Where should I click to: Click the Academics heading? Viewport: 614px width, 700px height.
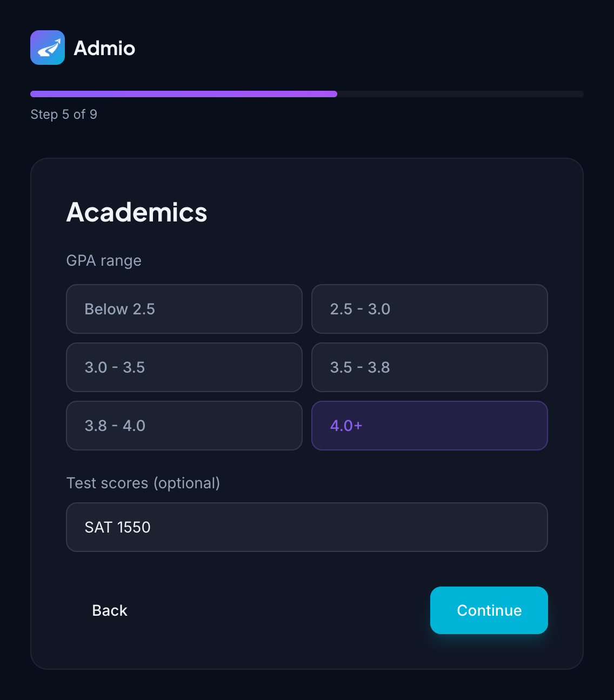[x=137, y=212]
